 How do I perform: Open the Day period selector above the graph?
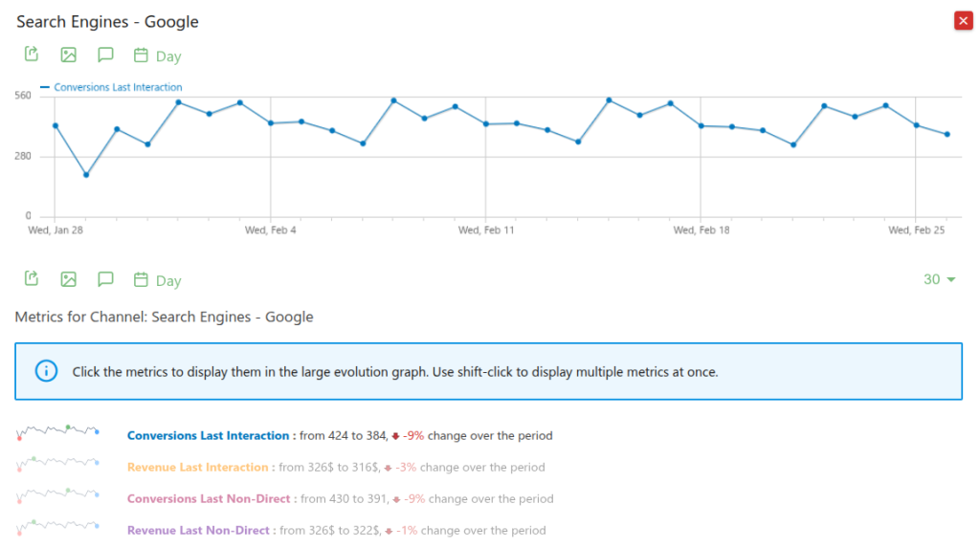point(158,56)
